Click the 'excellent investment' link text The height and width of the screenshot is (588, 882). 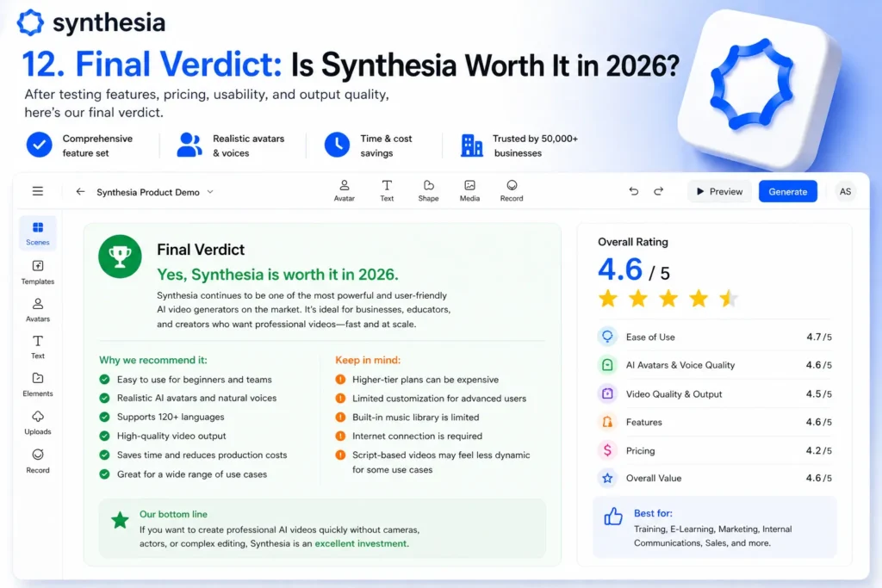[x=361, y=543]
